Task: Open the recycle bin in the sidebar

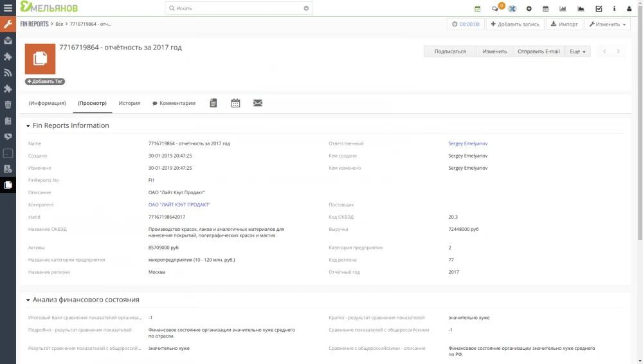Action: [x=8, y=105]
